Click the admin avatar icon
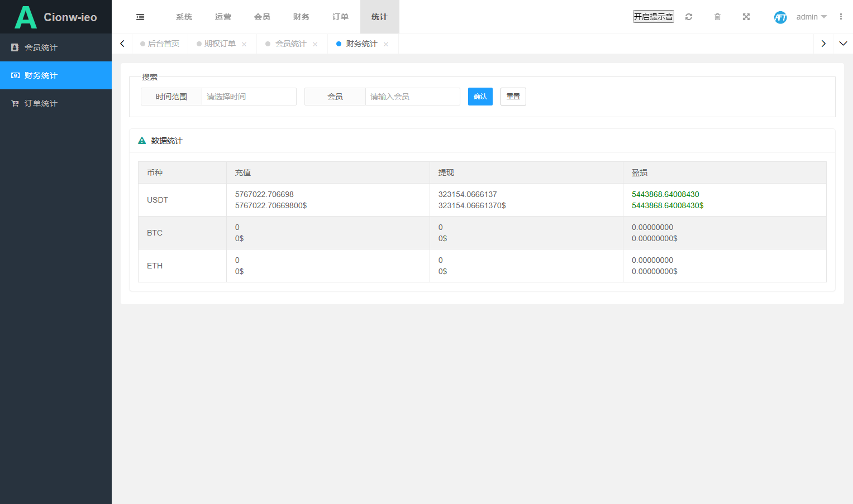The image size is (853, 504). tap(780, 17)
